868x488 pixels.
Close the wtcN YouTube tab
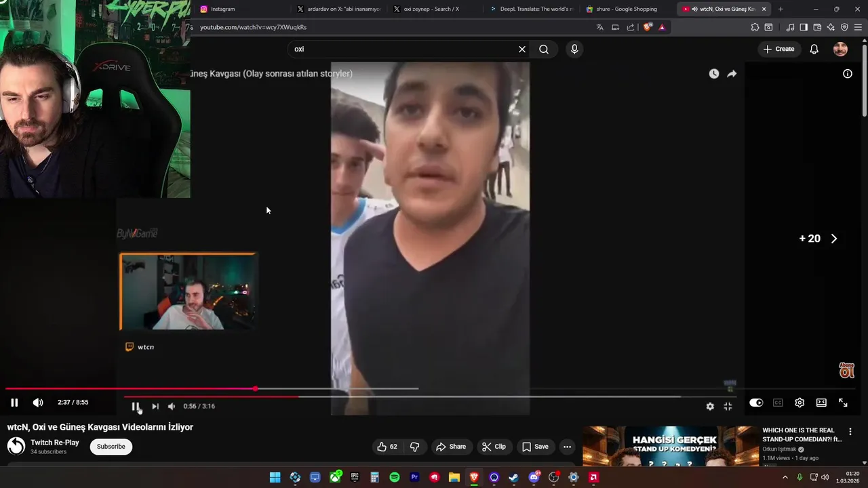764,9
